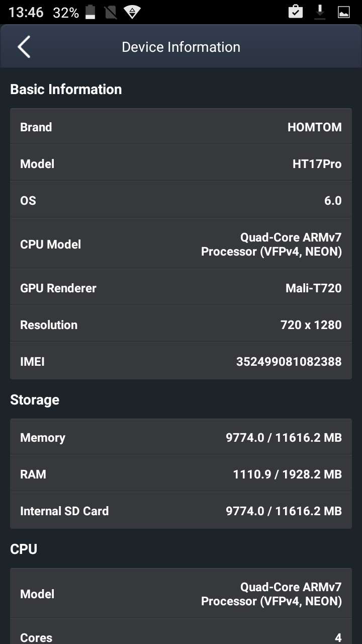Select the GPU Renderer Mali-T720 row
Viewport: 362px width, 644px height.
click(x=181, y=288)
